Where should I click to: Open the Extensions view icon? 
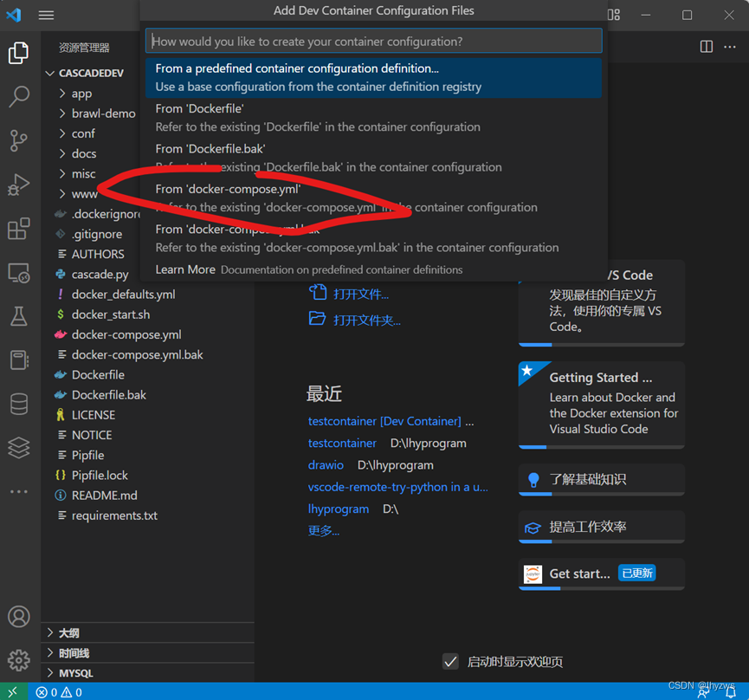(x=19, y=229)
